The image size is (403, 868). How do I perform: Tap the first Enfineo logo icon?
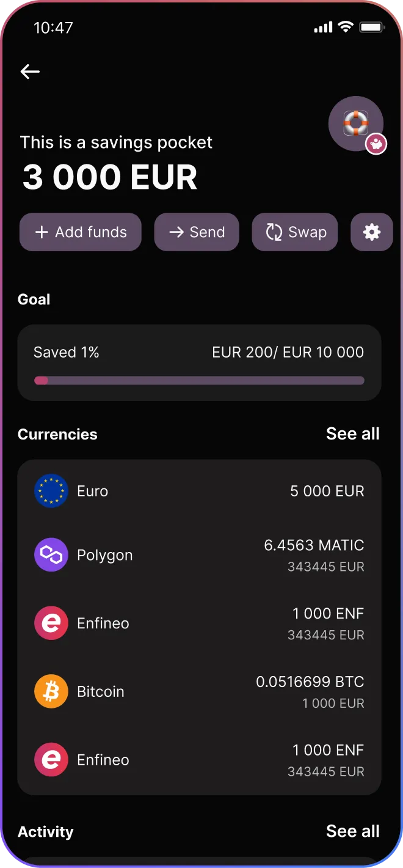tap(51, 623)
